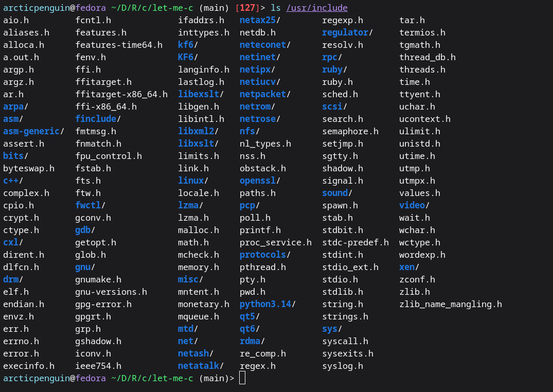Select the bits/ directory entry
The image size is (553, 392).
(x=15, y=156)
